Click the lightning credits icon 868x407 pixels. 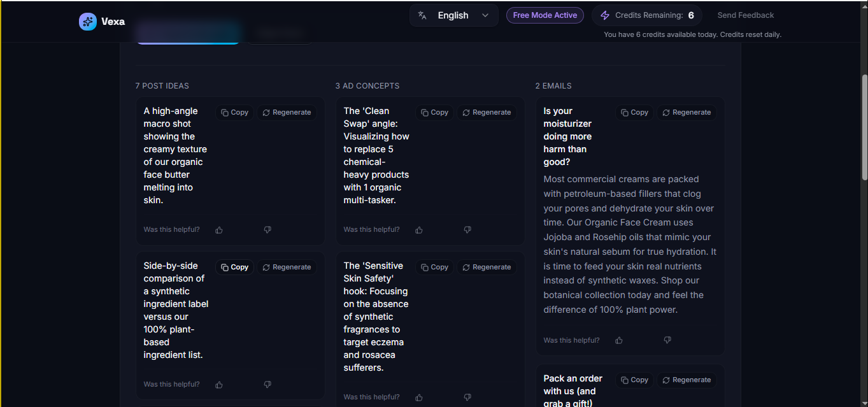[x=605, y=15]
